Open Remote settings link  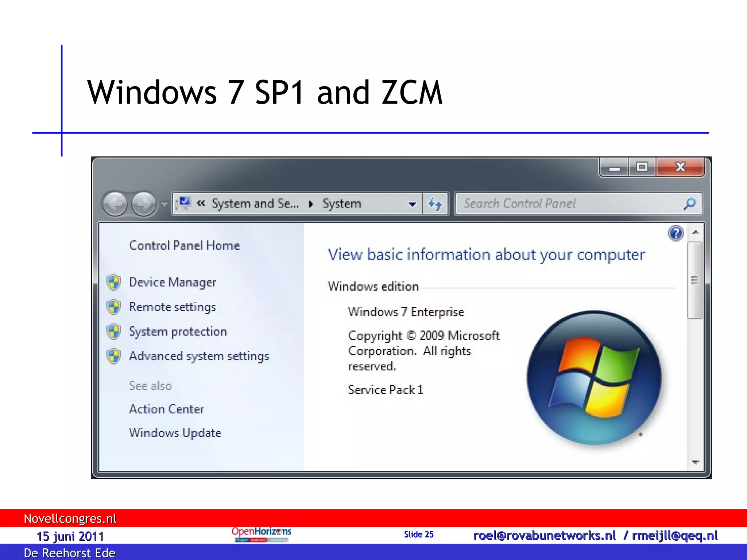[x=173, y=307]
